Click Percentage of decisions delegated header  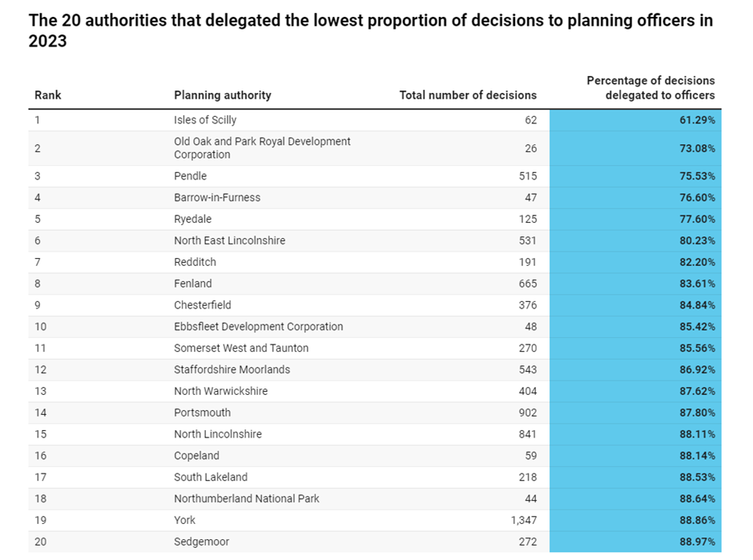tap(650, 87)
